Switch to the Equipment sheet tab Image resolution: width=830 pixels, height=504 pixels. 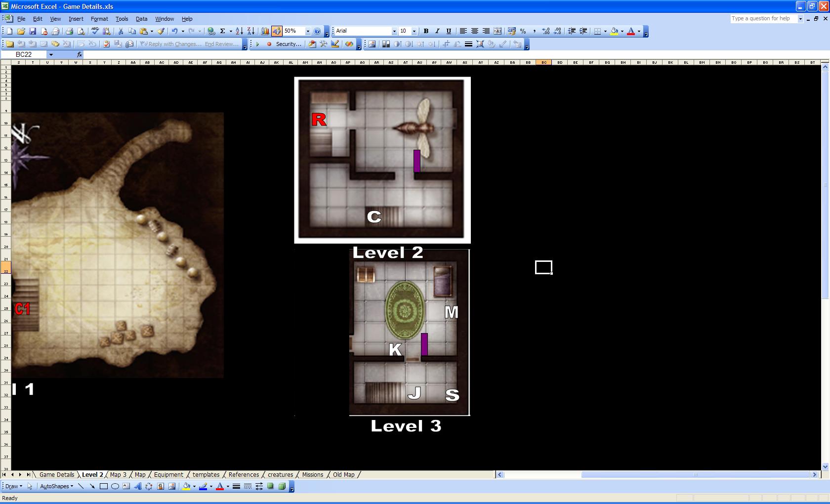[168, 475]
